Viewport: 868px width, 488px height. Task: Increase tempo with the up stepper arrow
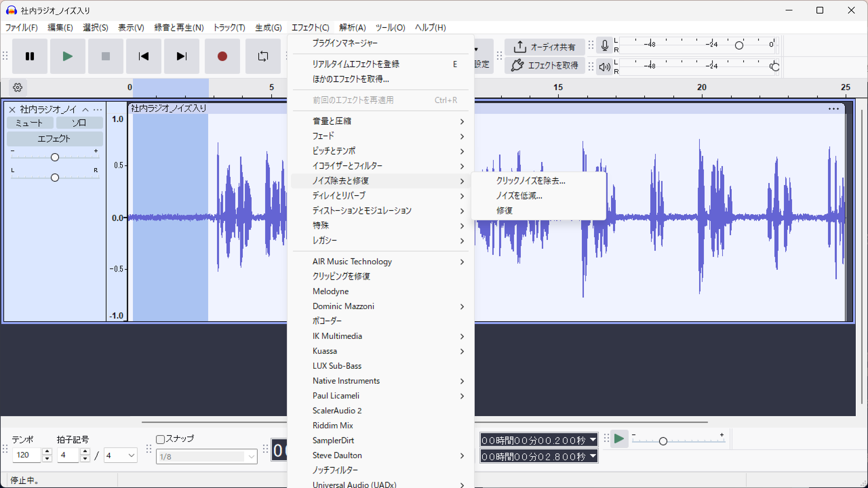(x=47, y=451)
